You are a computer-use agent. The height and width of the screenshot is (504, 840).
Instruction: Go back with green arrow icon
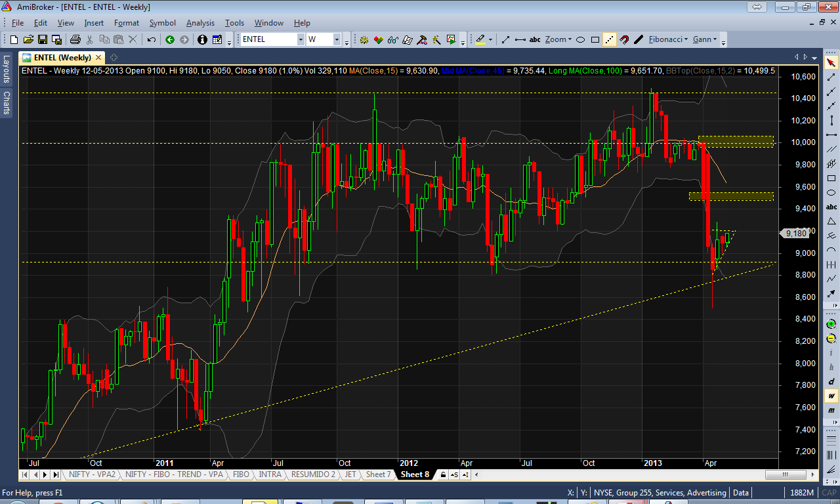click(170, 39)
